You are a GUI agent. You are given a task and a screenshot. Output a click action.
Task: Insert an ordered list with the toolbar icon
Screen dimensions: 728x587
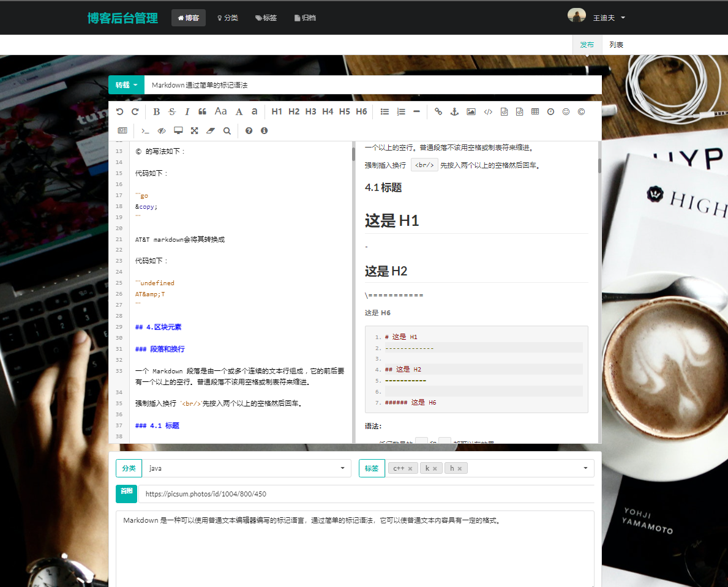(401, 111)
